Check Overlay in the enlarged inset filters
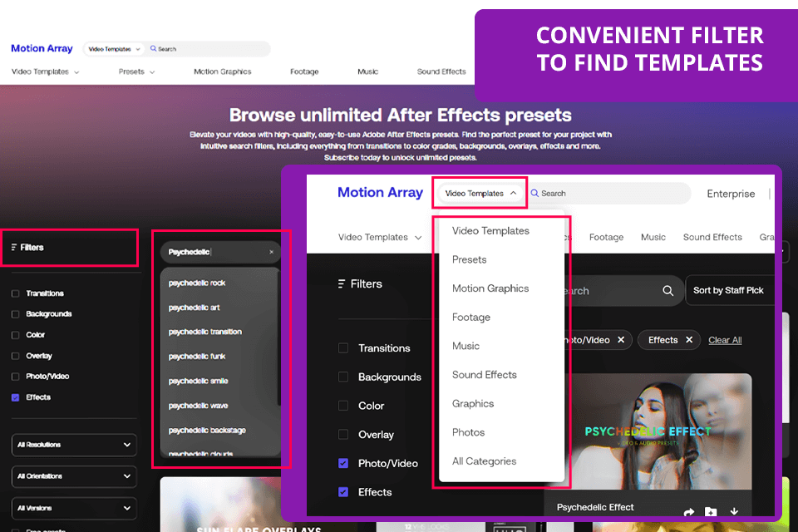 343,434
